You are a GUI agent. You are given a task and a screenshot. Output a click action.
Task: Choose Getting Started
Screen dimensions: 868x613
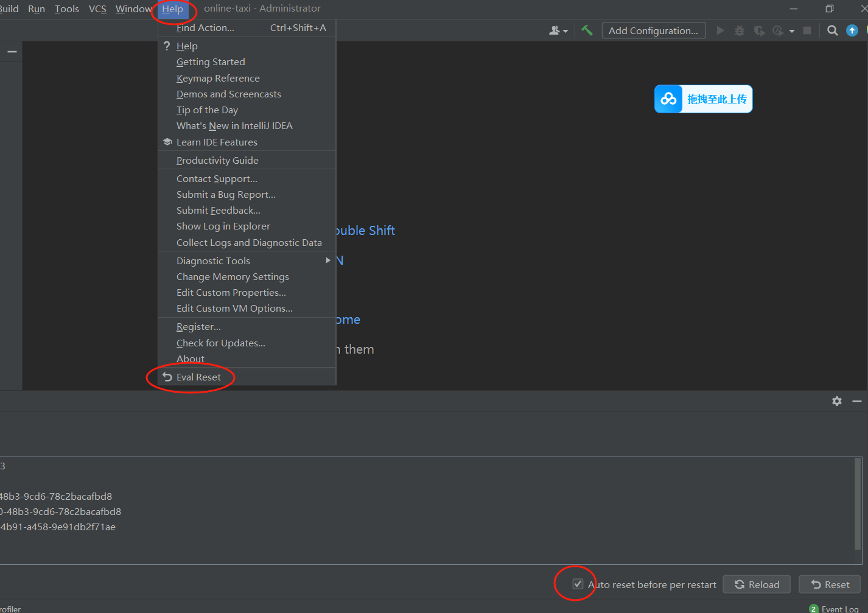[x=247, y=61]
